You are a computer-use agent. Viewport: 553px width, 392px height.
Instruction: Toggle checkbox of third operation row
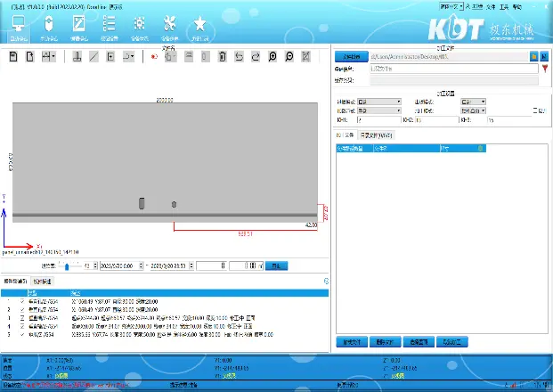[x=22, y=318]
